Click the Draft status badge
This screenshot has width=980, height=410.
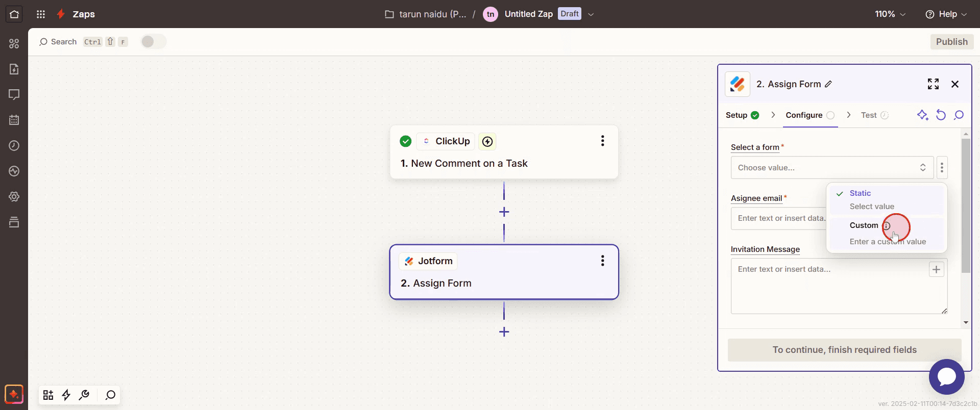click(x=570, y=14)
